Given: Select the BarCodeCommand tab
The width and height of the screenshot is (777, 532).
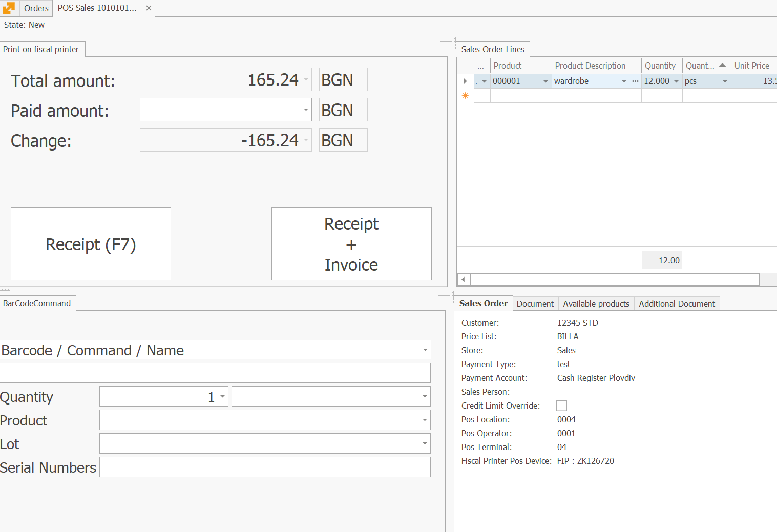Looking at the screenshot, I should tap(37, 303).
